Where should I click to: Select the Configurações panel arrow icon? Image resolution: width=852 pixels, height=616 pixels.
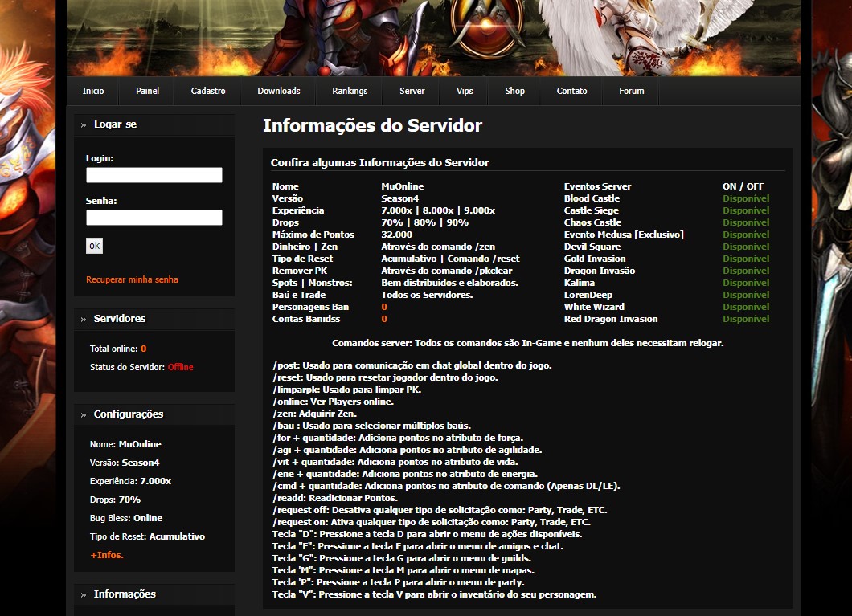point(83,414)
